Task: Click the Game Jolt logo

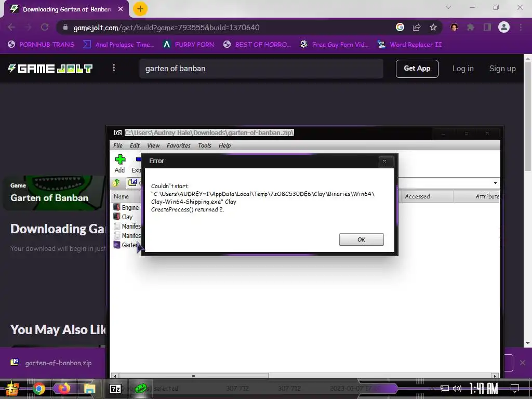Action: pyautogui.click(x=50, y=69)
